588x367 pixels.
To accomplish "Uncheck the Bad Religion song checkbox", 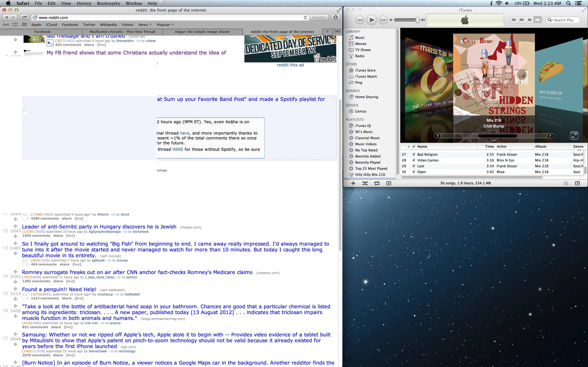I will [414, 154].
